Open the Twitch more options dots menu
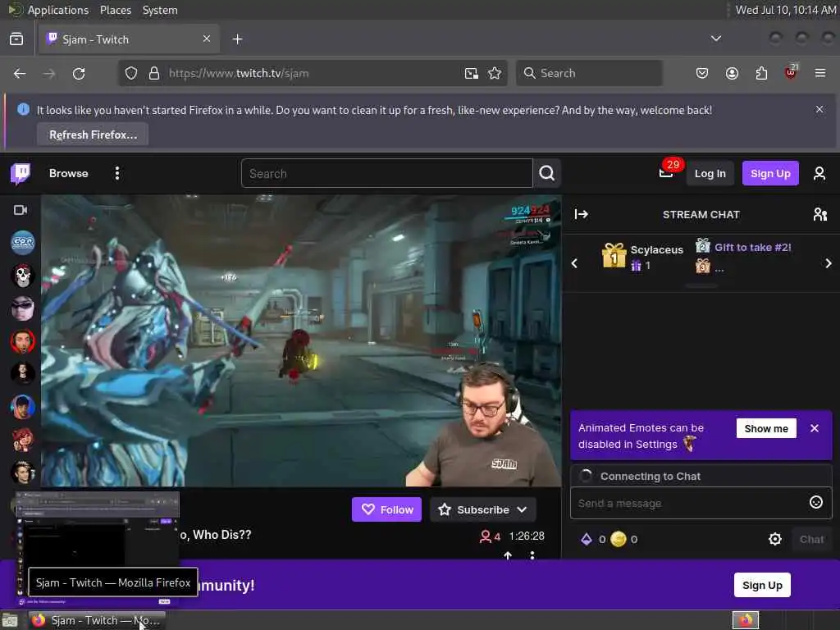 [116, 173]
